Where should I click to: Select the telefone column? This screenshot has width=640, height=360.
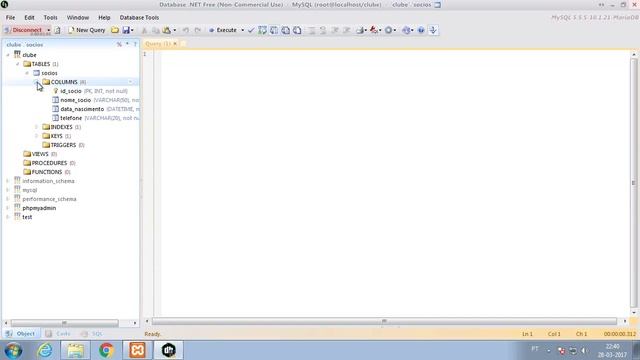click(96, 118)
